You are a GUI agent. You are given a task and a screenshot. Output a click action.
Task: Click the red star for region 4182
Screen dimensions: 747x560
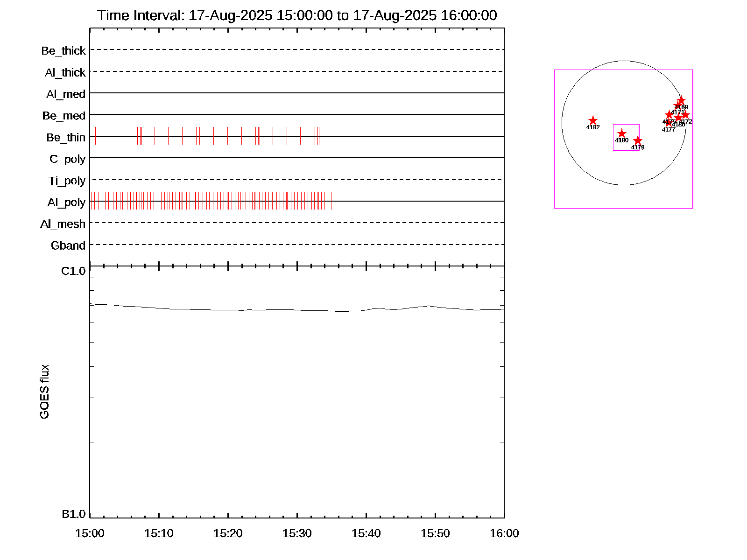point(592,121)
